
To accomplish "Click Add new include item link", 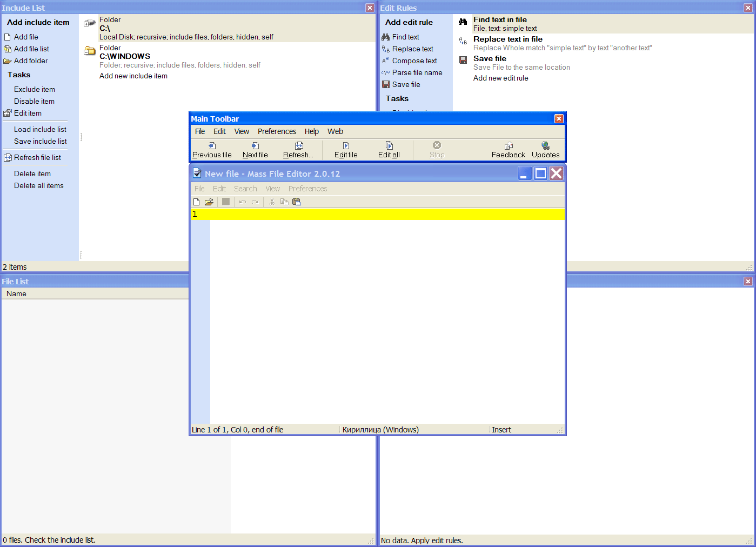I will click(133, 76).
